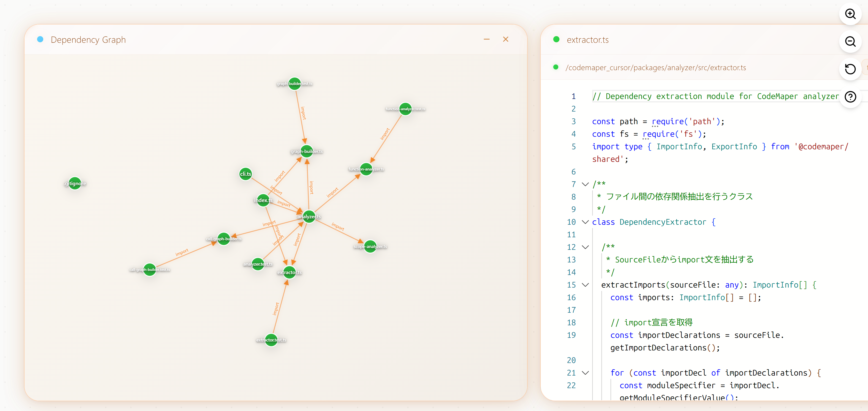Viewport: 868px width, 411px height.
Task: Click the scope-analyzer.ts node
Action: pyautogui.click(x=370, y=246)
